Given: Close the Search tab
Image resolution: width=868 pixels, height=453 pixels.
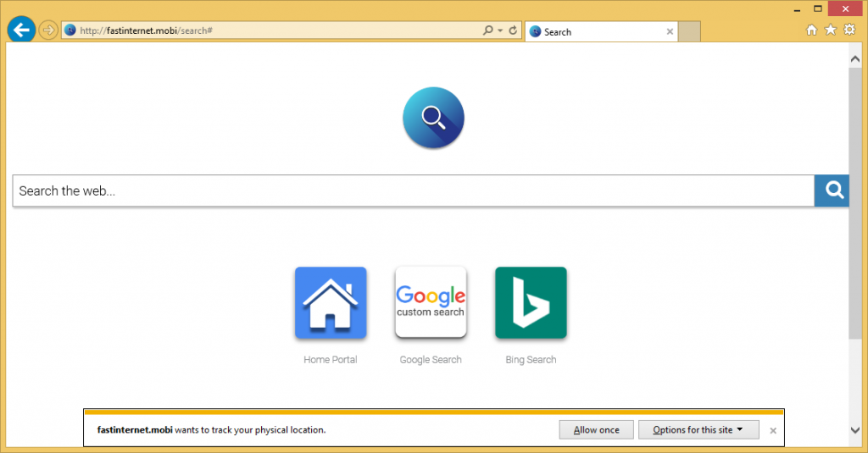Looking at the screenshot, I should point(670,32).
